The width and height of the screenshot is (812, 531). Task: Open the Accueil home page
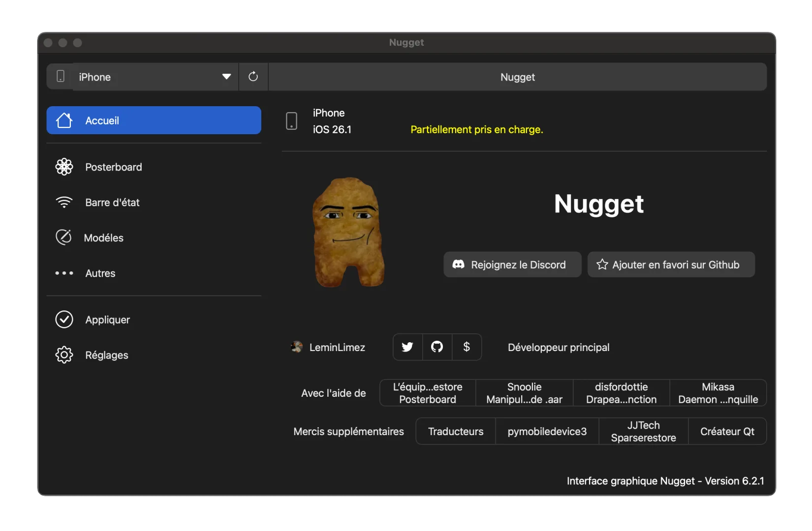pyautogui.click(x=154, y=120)
